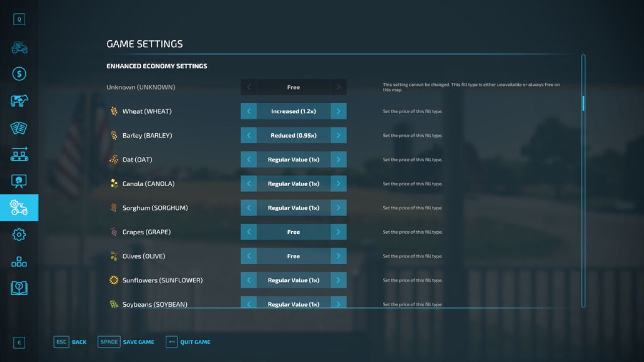This screenshot has width=644, height=362.
Task: Click the Quit Game button
Action: (188, 342)
